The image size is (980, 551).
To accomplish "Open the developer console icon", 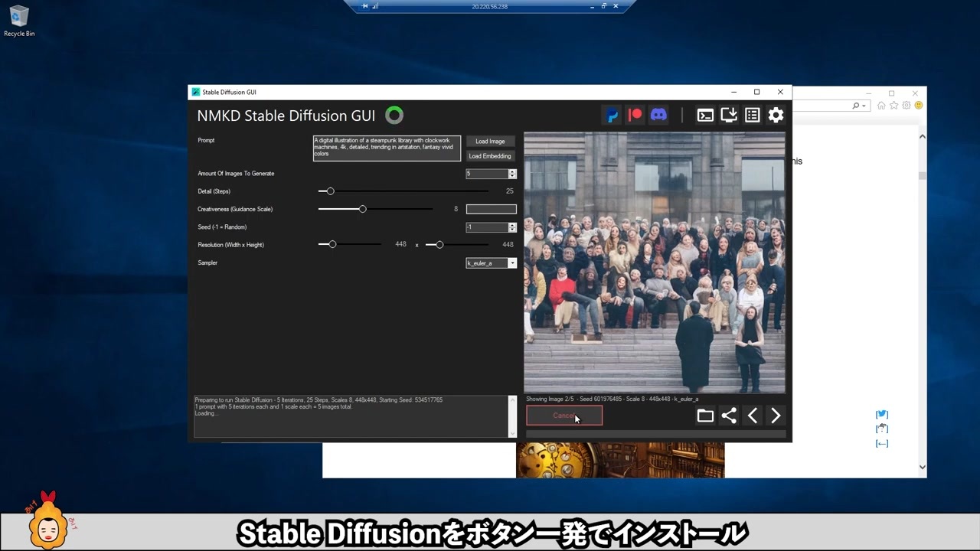I will point(705,115).
